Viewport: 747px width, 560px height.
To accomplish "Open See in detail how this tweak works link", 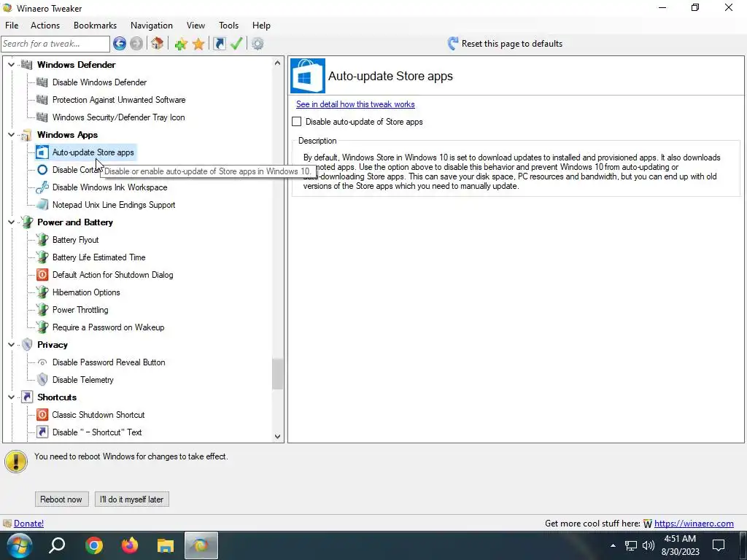I will 355,104.
